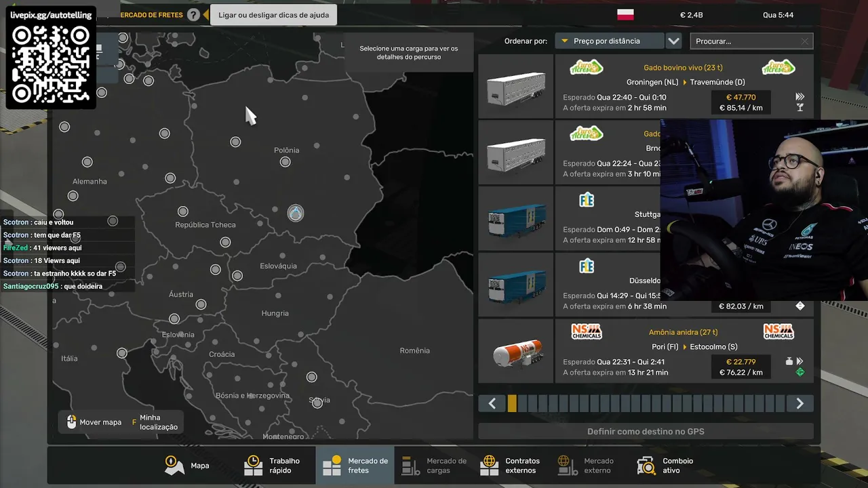Viewport: 868px width, 488px height.
Task: Click the Eslováquia label on the map
Action: 278,266
